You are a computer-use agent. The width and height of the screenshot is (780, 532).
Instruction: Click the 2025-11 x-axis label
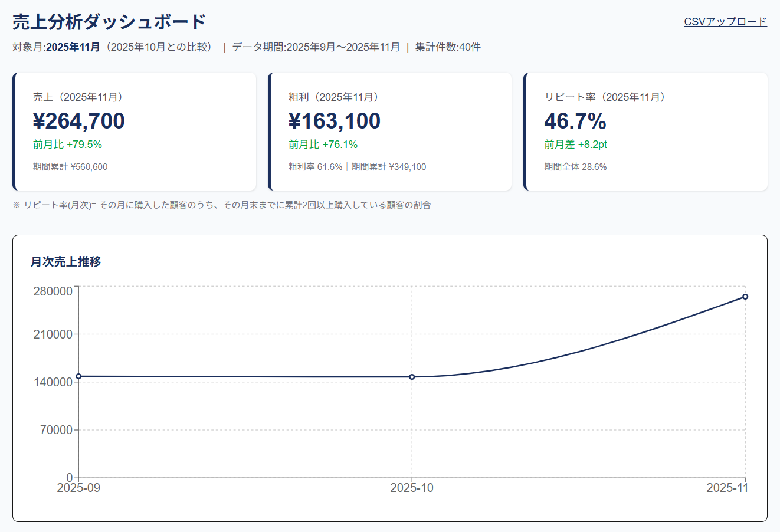727,488
